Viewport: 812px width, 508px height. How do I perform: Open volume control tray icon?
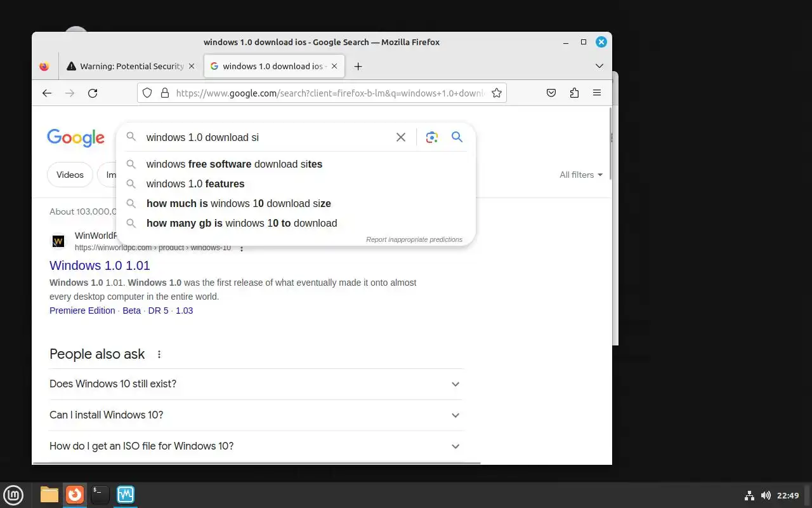(x=766, y=495)
